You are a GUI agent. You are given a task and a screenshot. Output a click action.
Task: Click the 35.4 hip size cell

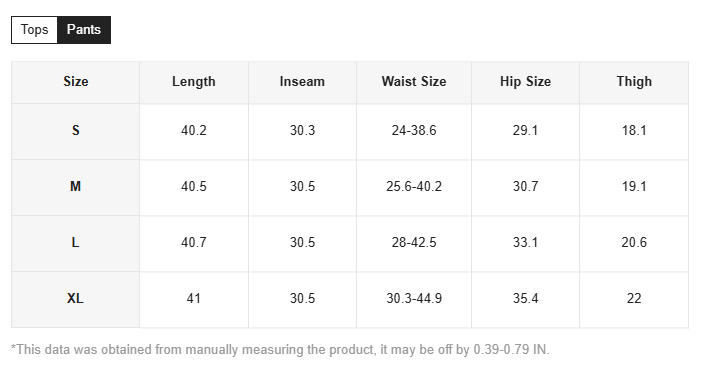coord(525,300)
